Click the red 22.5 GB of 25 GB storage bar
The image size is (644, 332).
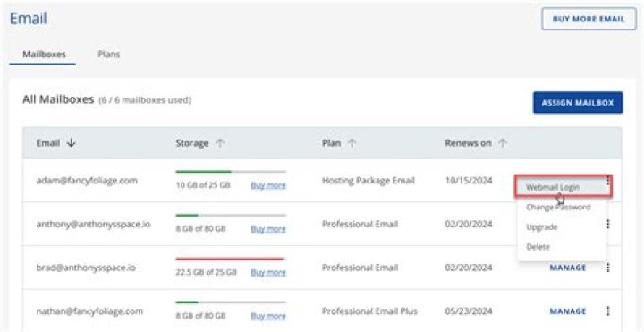point(231,259)
